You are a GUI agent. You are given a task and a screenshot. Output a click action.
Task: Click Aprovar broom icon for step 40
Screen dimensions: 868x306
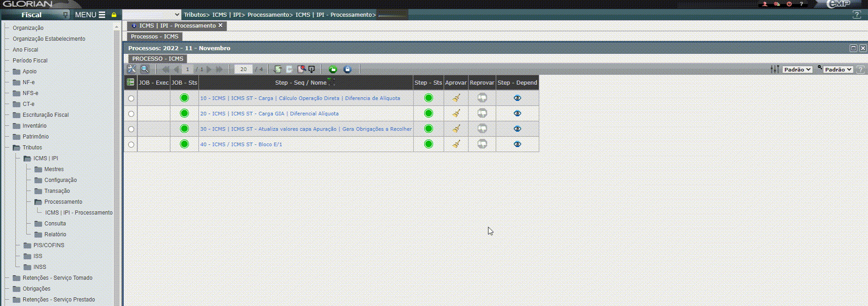click(456, 144)
